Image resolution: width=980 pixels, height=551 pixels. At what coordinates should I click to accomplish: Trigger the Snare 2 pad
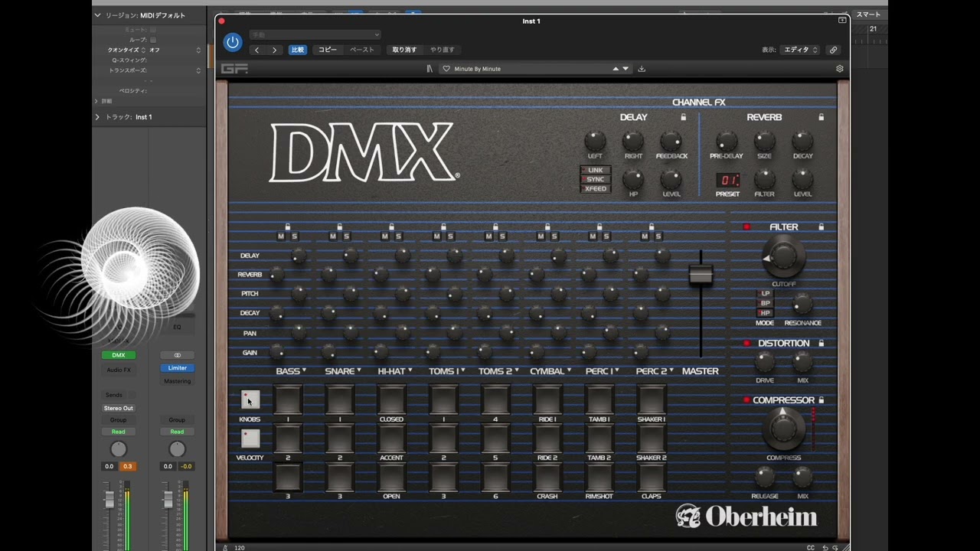coord(340,438)
